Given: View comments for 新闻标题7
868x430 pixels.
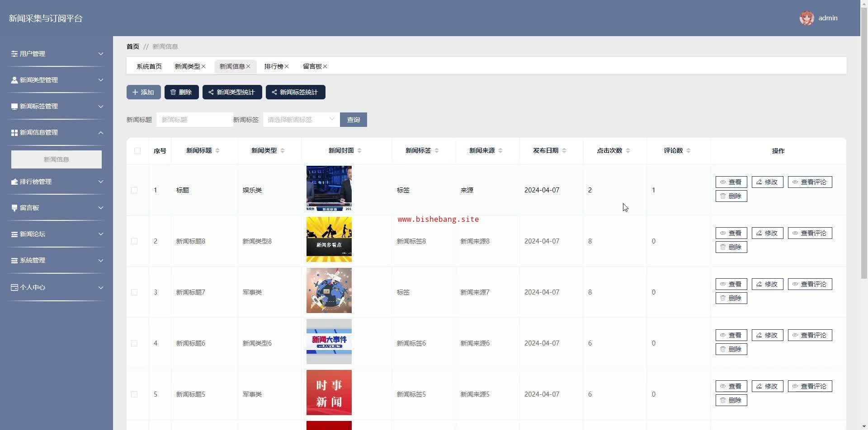Looking at the screenshot, I should pyautogui.click(x=810, y=284).
